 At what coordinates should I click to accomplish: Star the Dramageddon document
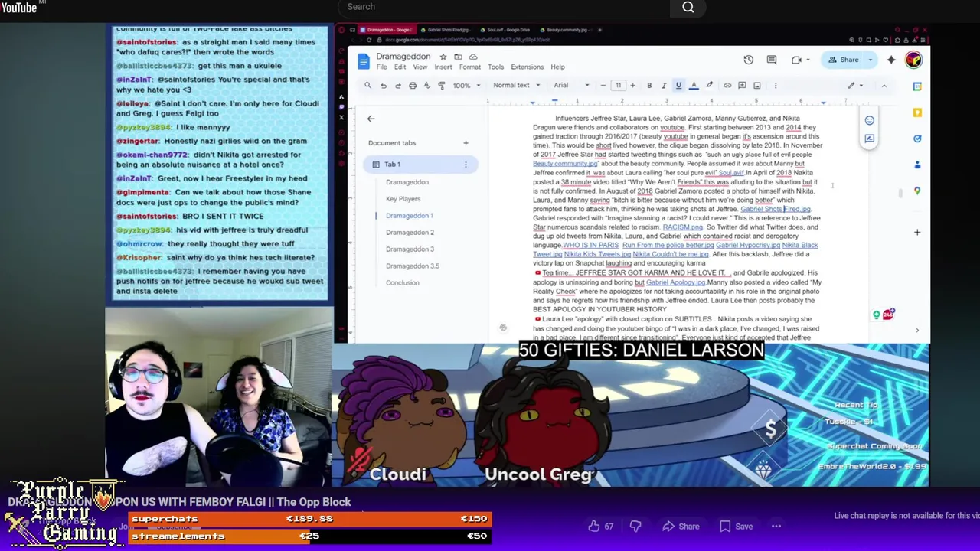443,57
